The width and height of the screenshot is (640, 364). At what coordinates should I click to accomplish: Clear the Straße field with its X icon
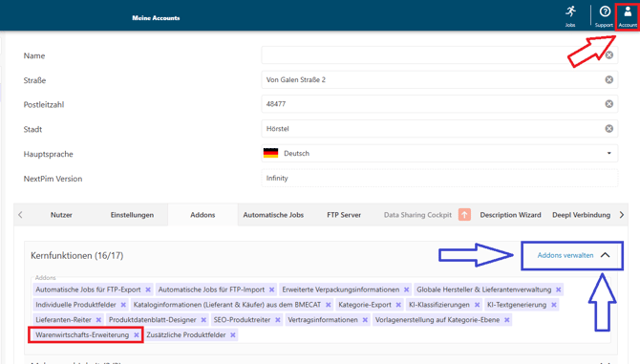coord(609,79)
